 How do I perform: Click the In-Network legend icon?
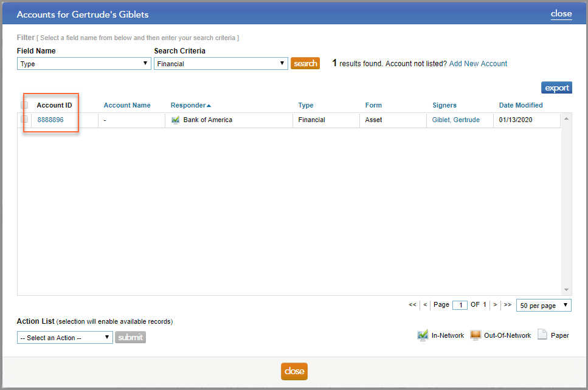click(x=423, y=335)
